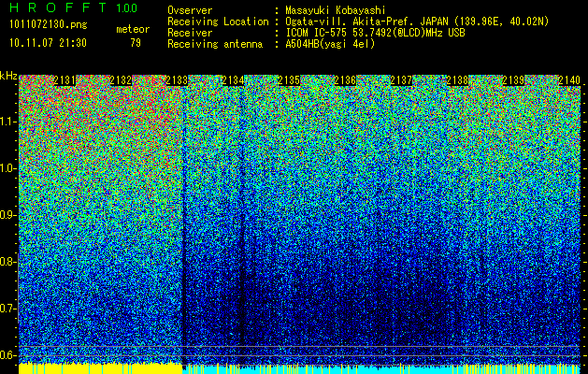The height and width of the screenshot is (374, 588).
Task: Click the kHz axis unit label
Action: pos(8,76)
